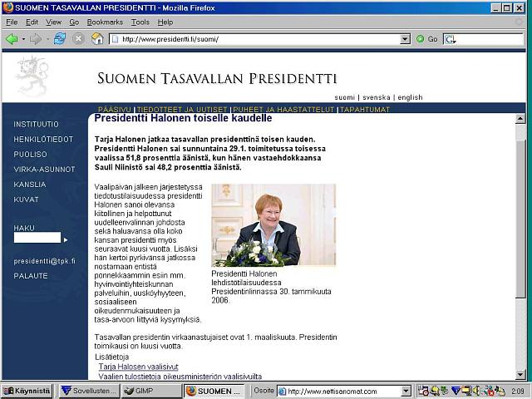Click the HAKU search input field
This screenshot has width=532, height=399.
pyautogui.click(x=37, y=238)
